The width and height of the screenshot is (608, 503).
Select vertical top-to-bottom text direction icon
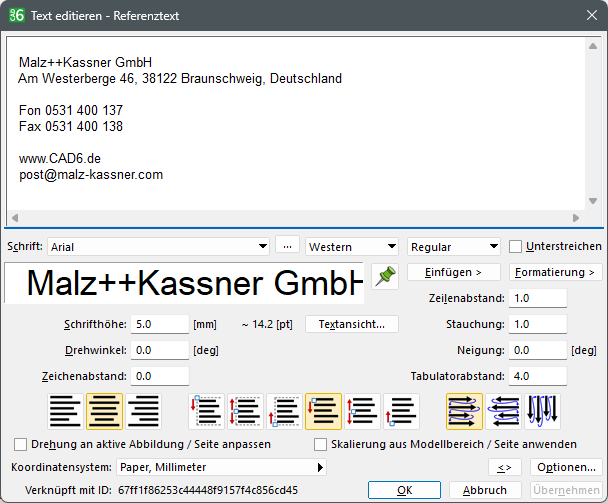pyautogui.click(x=542, y=411)
